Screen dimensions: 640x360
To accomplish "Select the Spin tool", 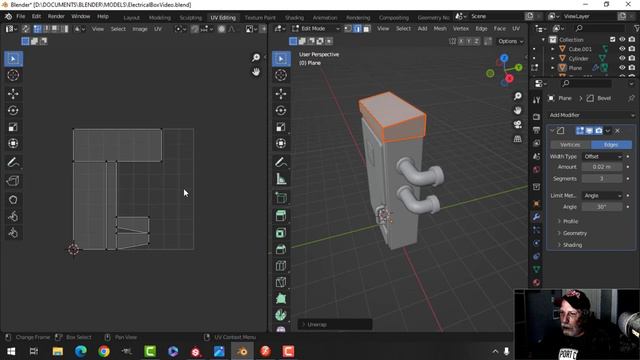I will click(281, 315).
